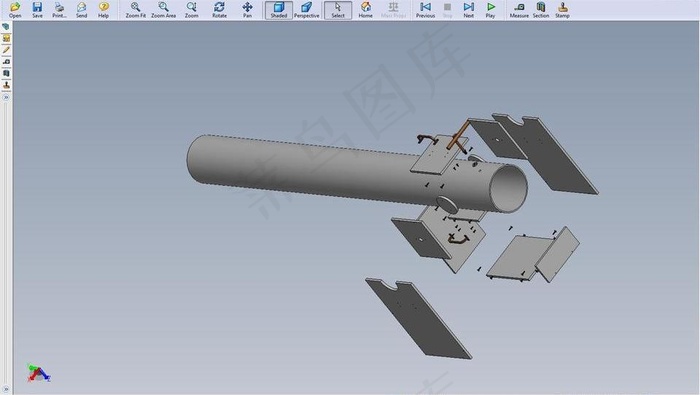Expand the left sidebar double-chevron
This screenshot has width=700, height=395.
[x=6, y=97]
